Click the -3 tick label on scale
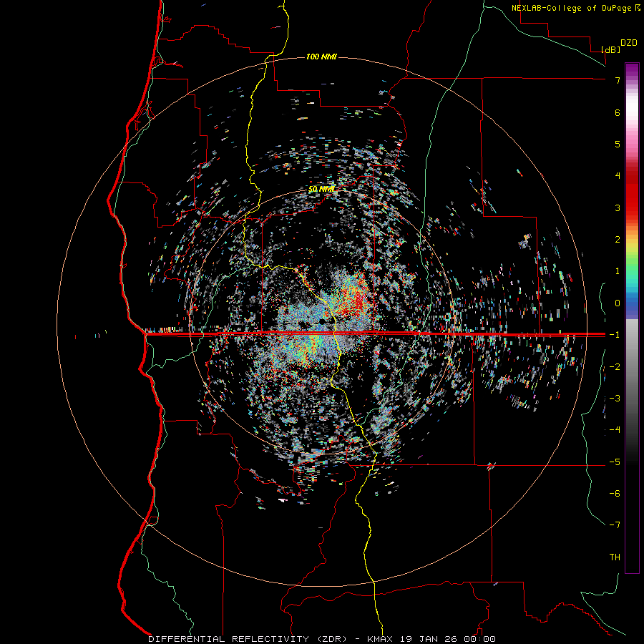This screenshot has width=644, height=644. 615,399
